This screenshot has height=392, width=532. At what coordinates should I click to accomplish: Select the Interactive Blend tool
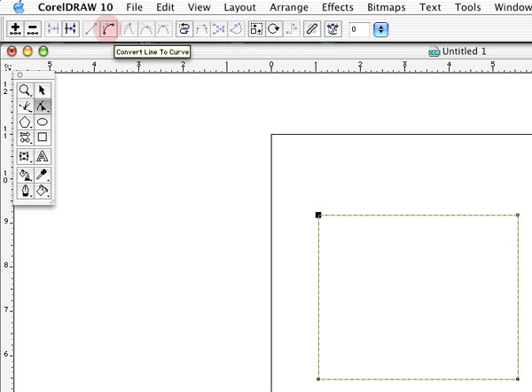pyautogui.click(x=25, y=156)
